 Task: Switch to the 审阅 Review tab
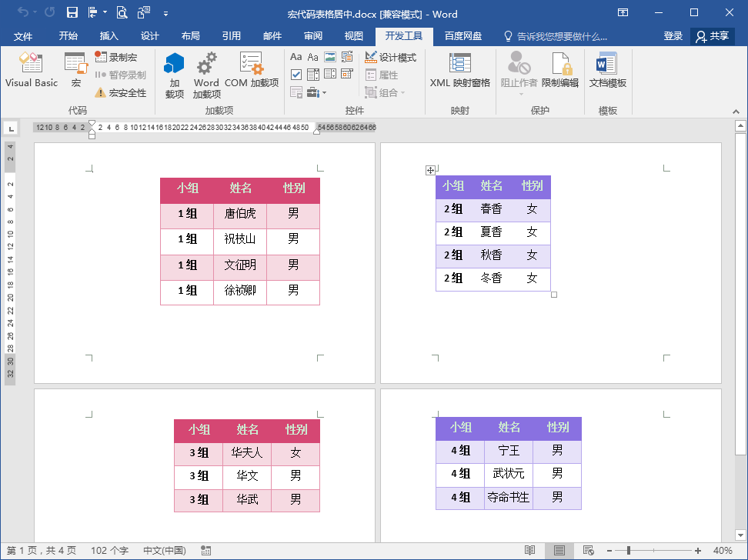pos(313,36)
